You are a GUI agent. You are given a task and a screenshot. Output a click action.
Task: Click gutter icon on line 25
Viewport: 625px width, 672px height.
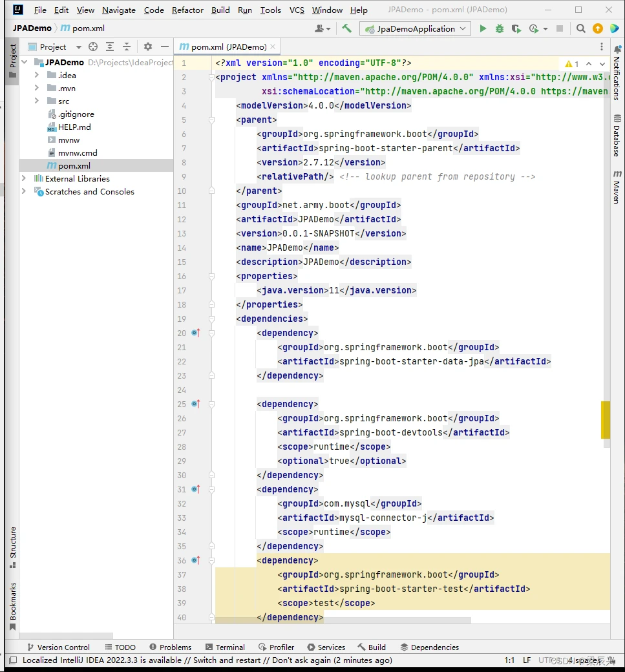(x=196, y=404)
